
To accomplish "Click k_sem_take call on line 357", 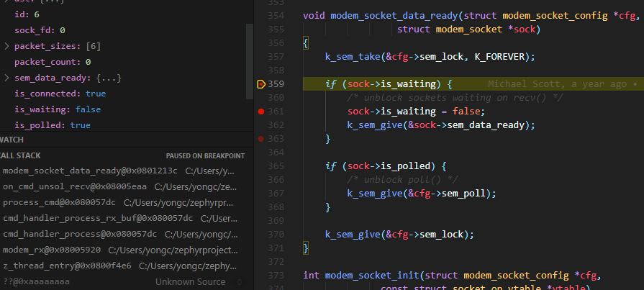I will [353, 57].
